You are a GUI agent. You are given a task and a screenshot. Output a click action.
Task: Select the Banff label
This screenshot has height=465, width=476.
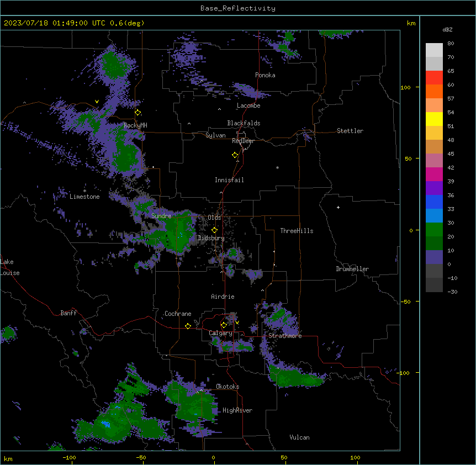point(68,313)
